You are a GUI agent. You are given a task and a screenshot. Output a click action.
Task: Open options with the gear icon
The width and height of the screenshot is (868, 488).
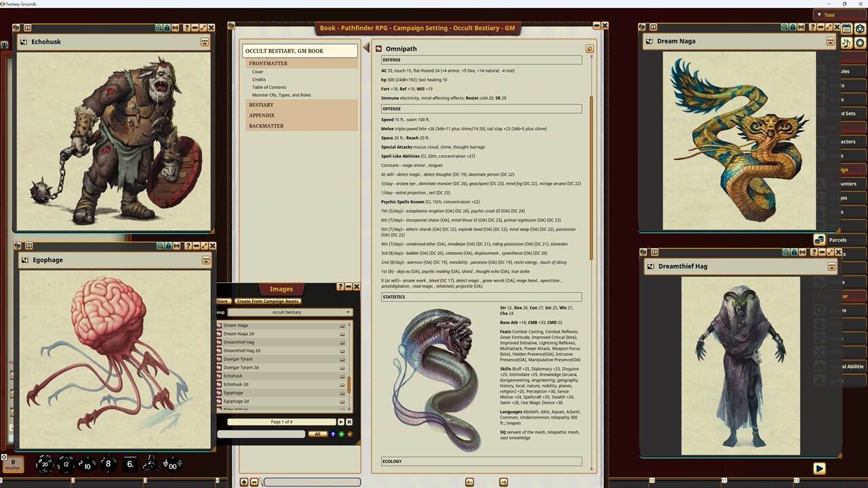[x=861, y=43]
